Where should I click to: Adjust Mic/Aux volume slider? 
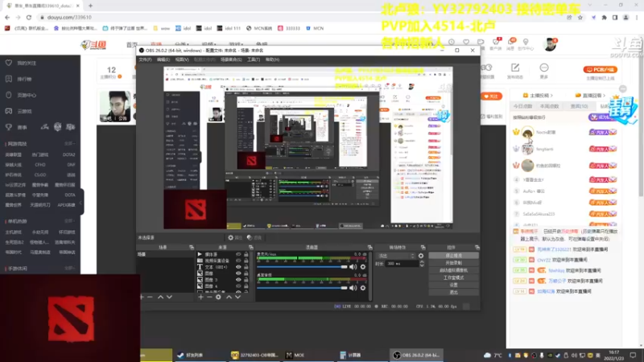click(303, 267)
